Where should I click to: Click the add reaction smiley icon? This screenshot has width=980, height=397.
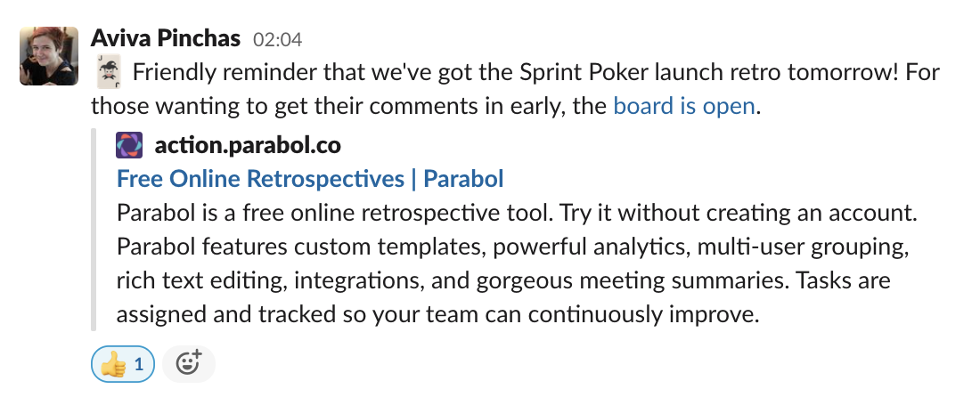coord(189,364)
